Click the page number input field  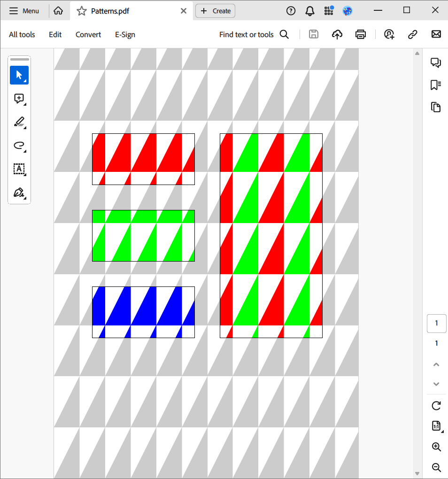[436, 323]
